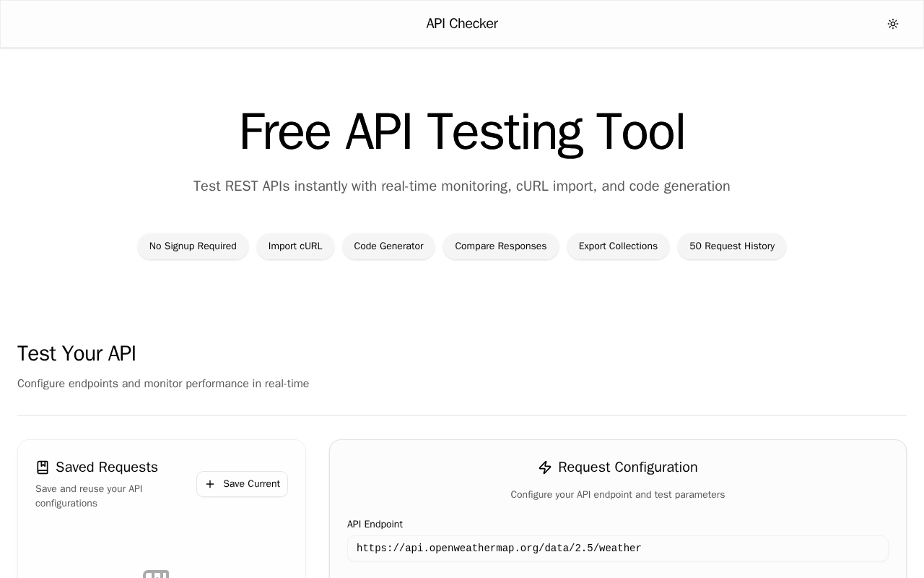Select the Export Collections badge
The height and width of the screenshot is (578, 924).
pos(618,246)
